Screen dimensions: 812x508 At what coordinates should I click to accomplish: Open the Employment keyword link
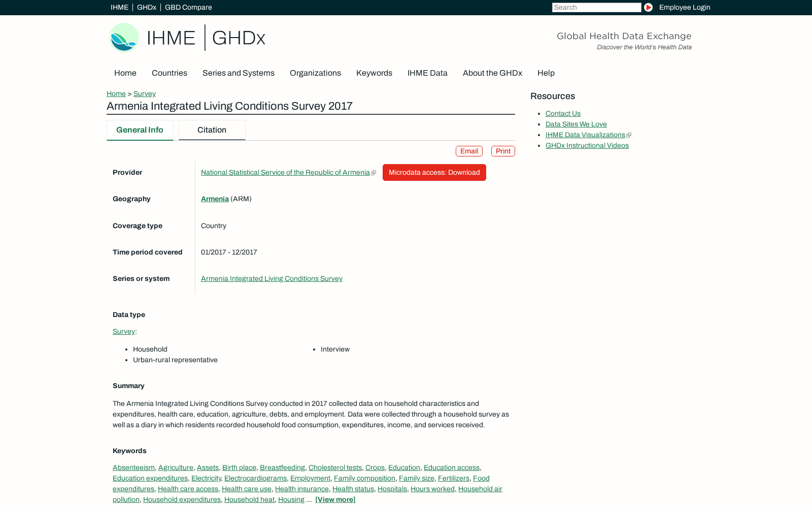[310, 478]
